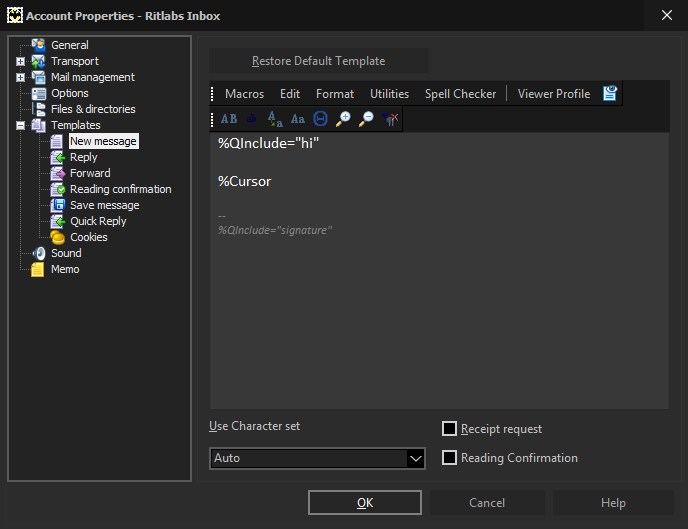
Task: Select the Options tree item
Action: pyautogui.click(x=70, y=93)
